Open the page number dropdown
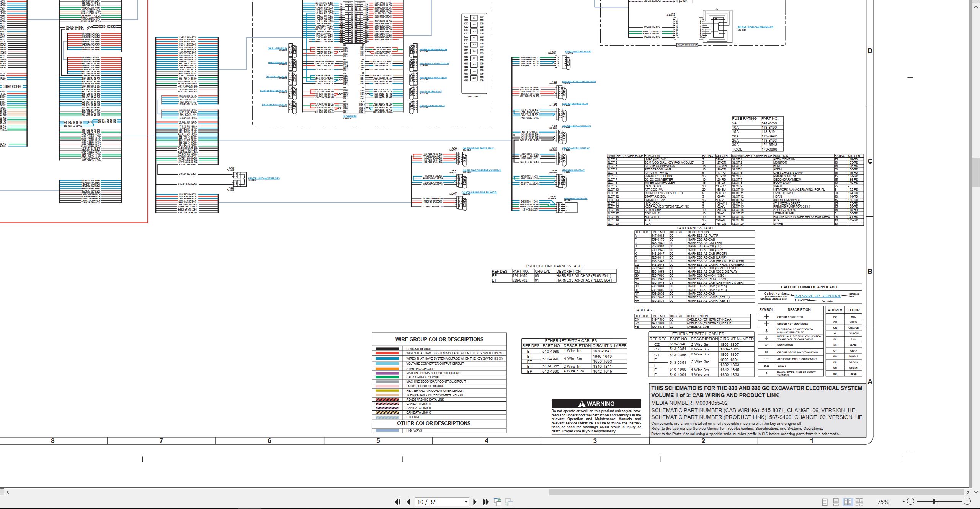Screen dimensions: 980x509 pyautogui.click(x=466, y=502)
